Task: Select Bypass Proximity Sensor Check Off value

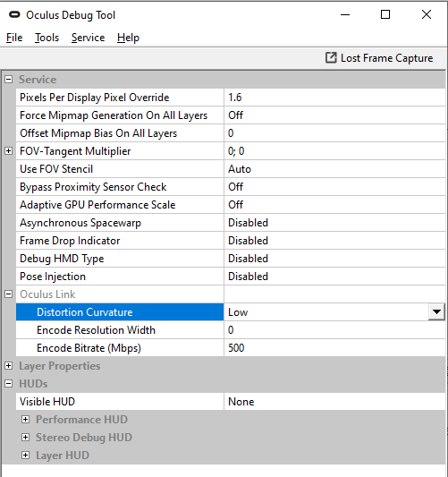Action: click(x=334, y=187)
